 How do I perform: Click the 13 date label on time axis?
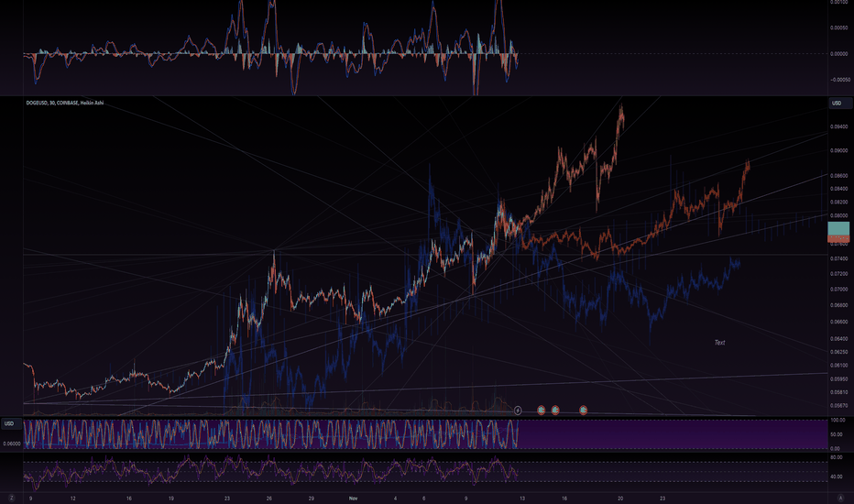pyautogui.click(x=521, y=498)
